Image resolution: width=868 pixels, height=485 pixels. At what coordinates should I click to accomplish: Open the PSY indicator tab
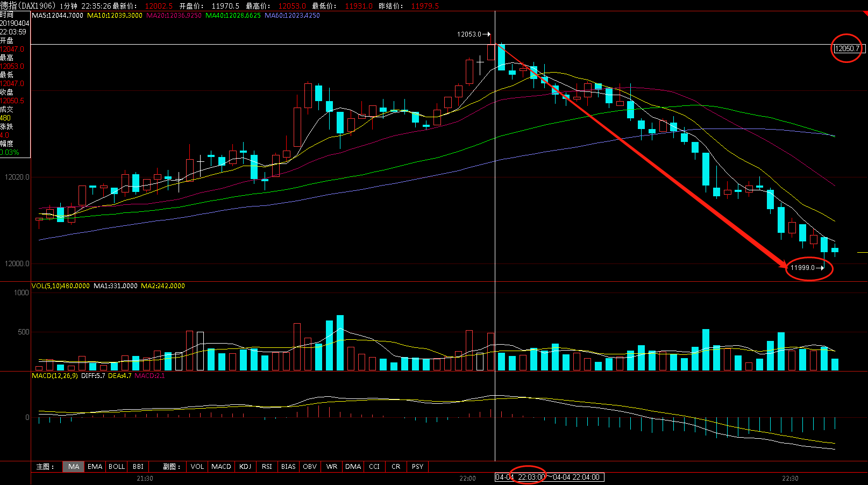pos(418,467)
